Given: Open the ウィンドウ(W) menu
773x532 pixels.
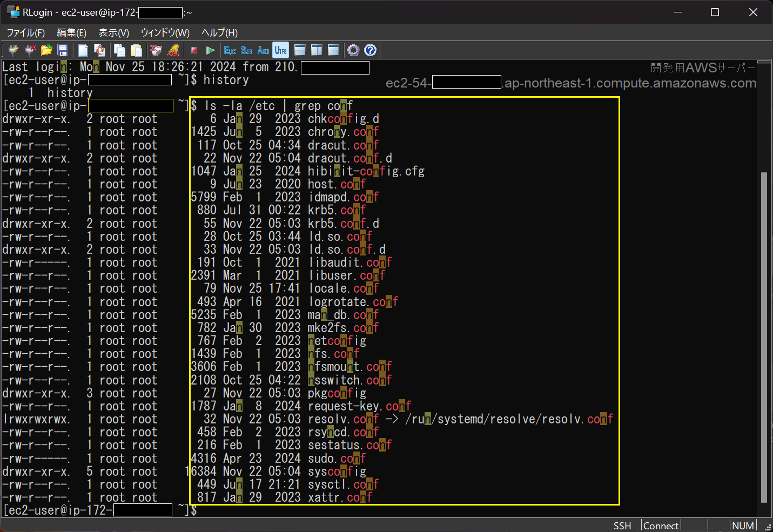Looking at the screenshot, I should click(x=165, y=33).
